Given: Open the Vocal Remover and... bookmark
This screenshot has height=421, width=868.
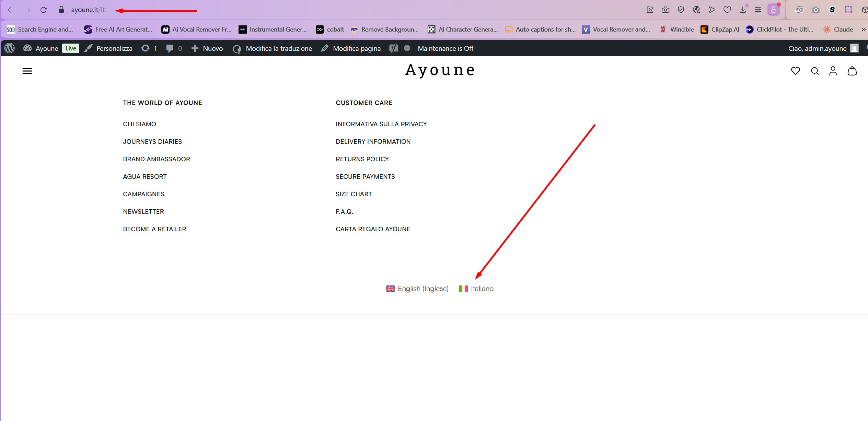Looking at the screenshot, I should click(x=616, y=30).
